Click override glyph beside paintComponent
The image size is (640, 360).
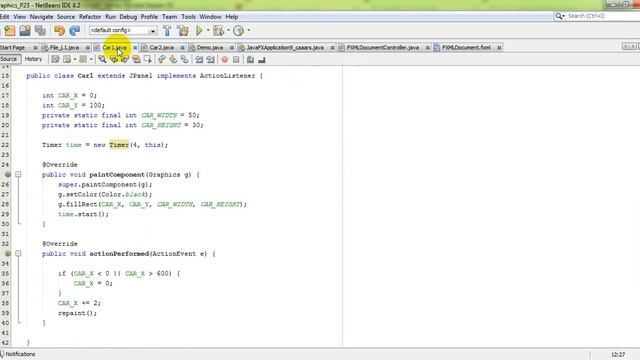7,174
